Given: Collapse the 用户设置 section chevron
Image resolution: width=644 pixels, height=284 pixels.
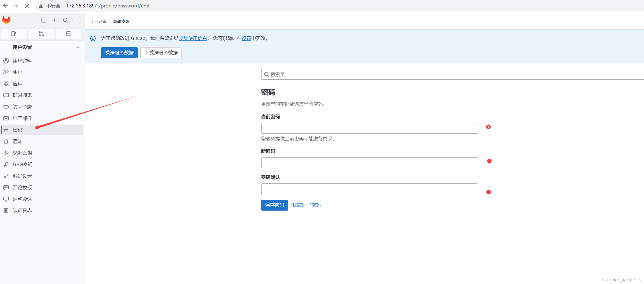Looking at the screenshot, I should pyautogui.click(x=78, y=47).
